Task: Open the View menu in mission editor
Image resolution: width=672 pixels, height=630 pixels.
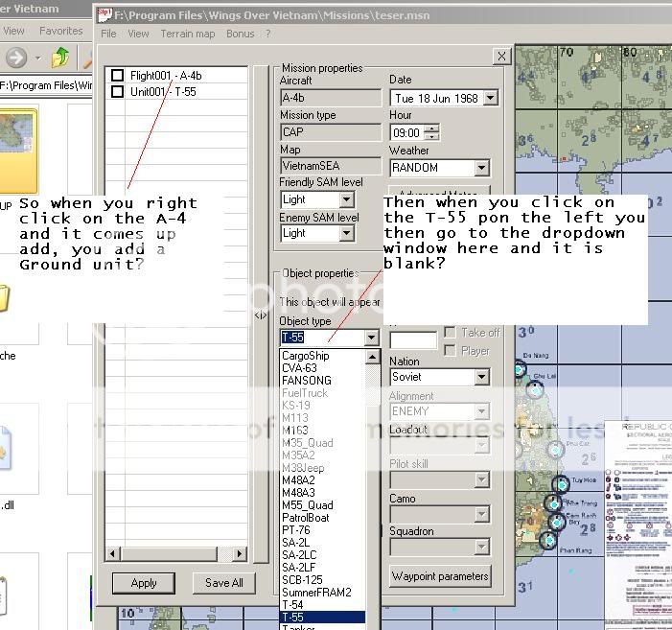Action: click(138, 34)
